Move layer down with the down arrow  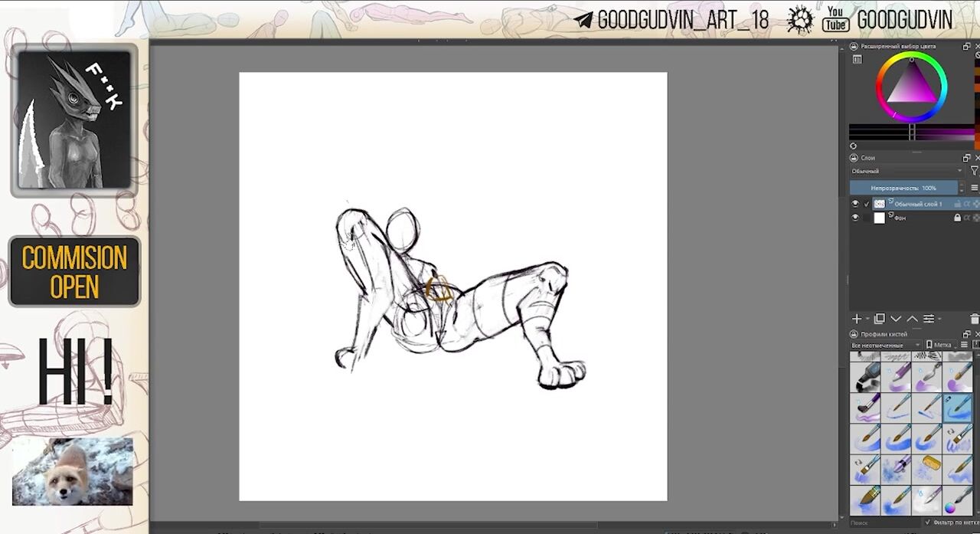[x=896, y=319]
